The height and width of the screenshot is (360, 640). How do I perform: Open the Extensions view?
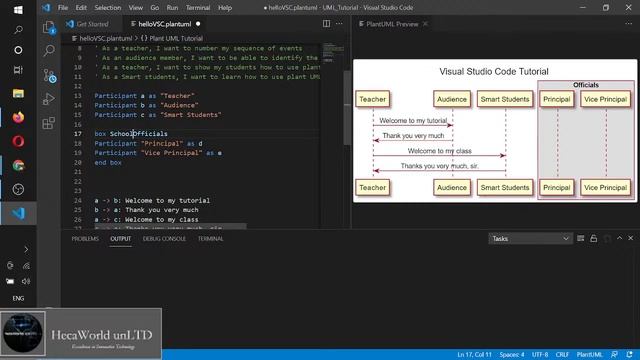(x=49, y=123)
